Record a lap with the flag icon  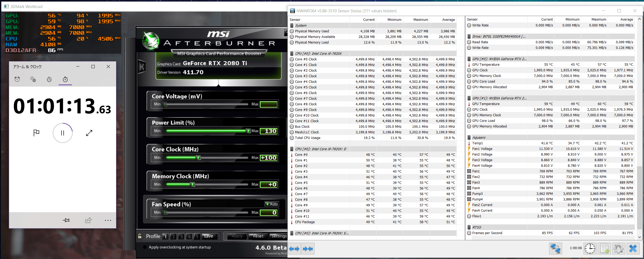click(x=36, y=133)
